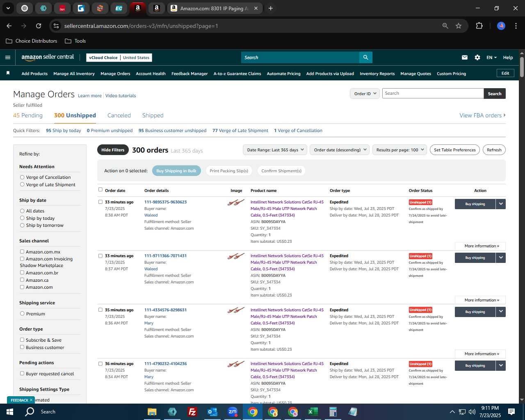Open Order date (descending) sort dropdown

(x=340, y=150)
